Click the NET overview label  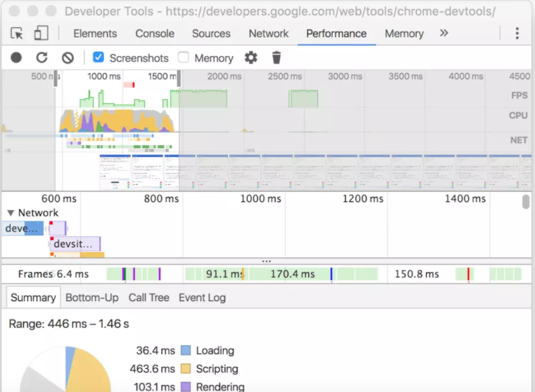point(519,140)
